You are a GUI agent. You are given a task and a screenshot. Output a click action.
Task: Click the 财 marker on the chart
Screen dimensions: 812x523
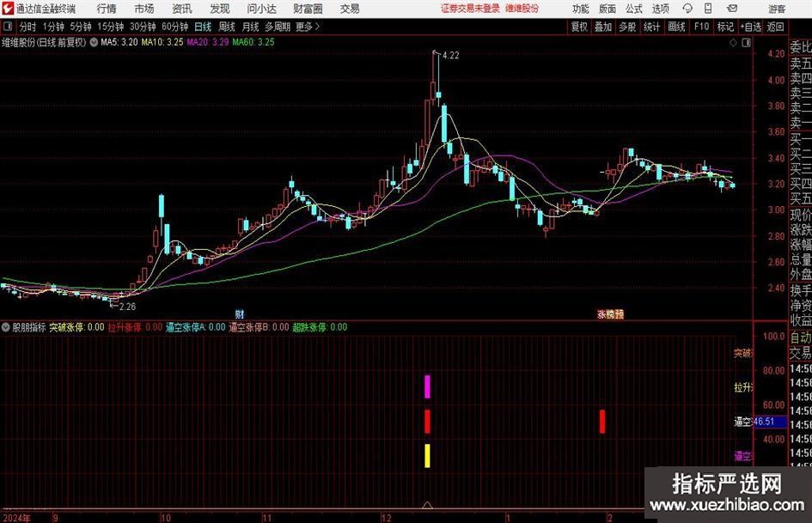239,314
